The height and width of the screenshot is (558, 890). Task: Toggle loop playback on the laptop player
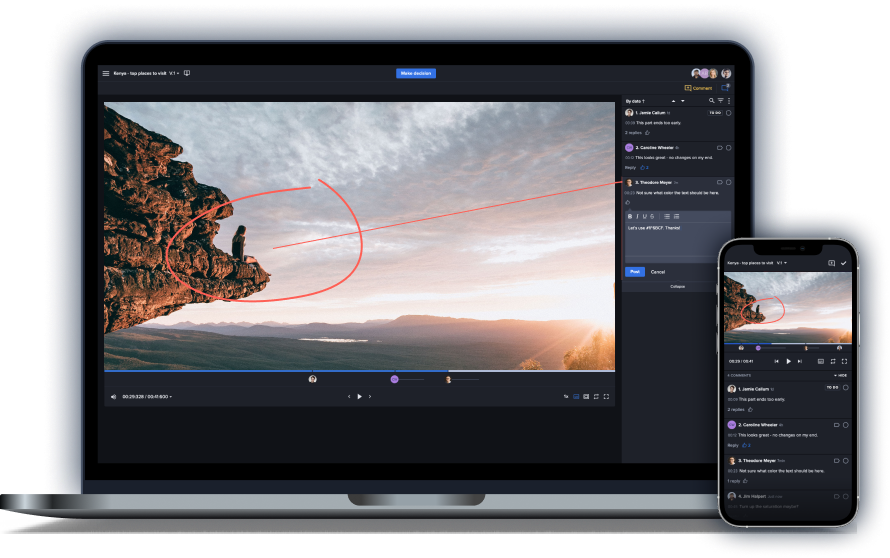tap(596, 396)
